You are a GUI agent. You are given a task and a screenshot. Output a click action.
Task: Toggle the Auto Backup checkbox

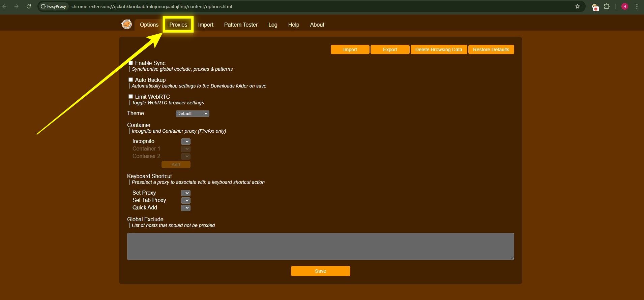(130, 80)
